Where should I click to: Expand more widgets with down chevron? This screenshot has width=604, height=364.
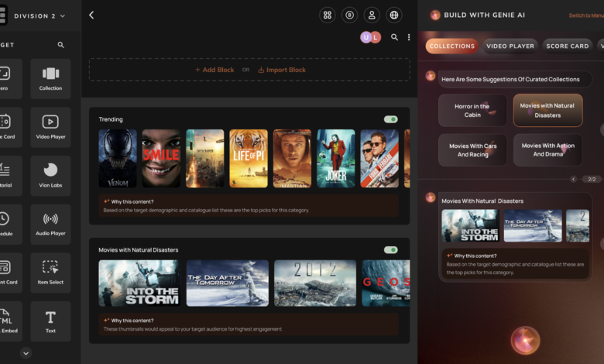click(x=26, y=353)
